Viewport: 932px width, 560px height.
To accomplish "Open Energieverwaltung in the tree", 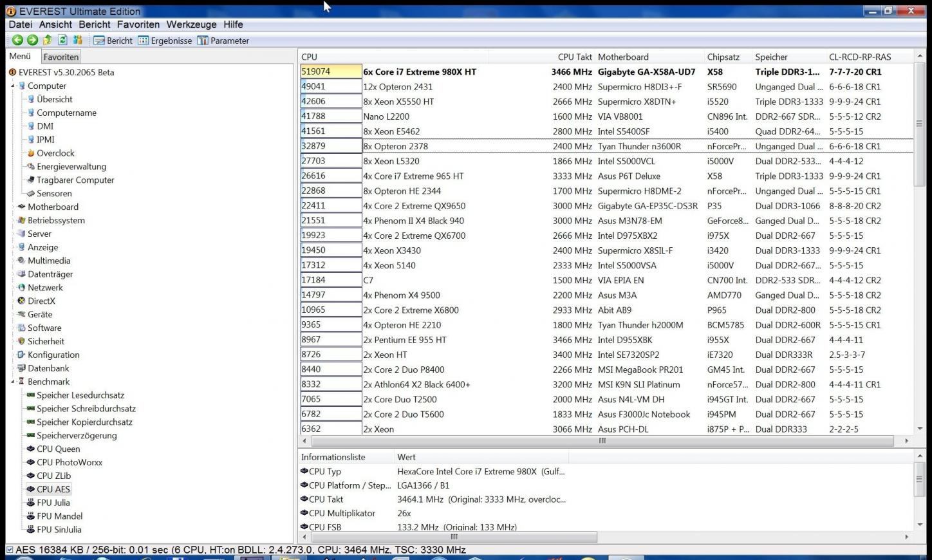I will 66,167.
